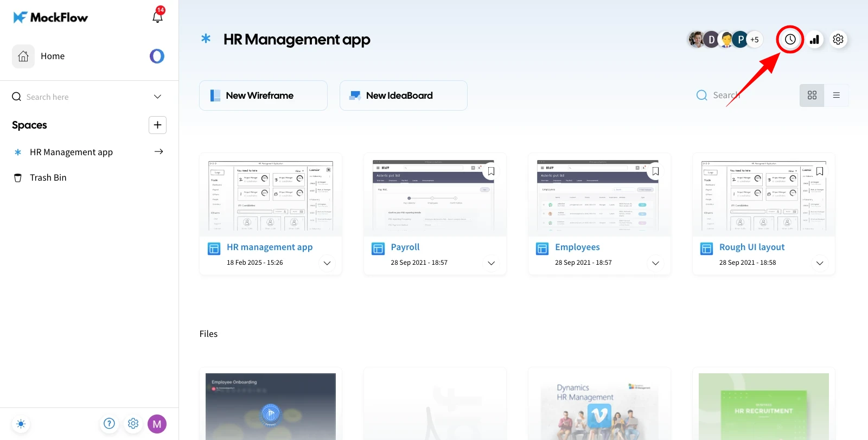Show the +5 more collaborators
868x440 pixels.
click(755, 40)
